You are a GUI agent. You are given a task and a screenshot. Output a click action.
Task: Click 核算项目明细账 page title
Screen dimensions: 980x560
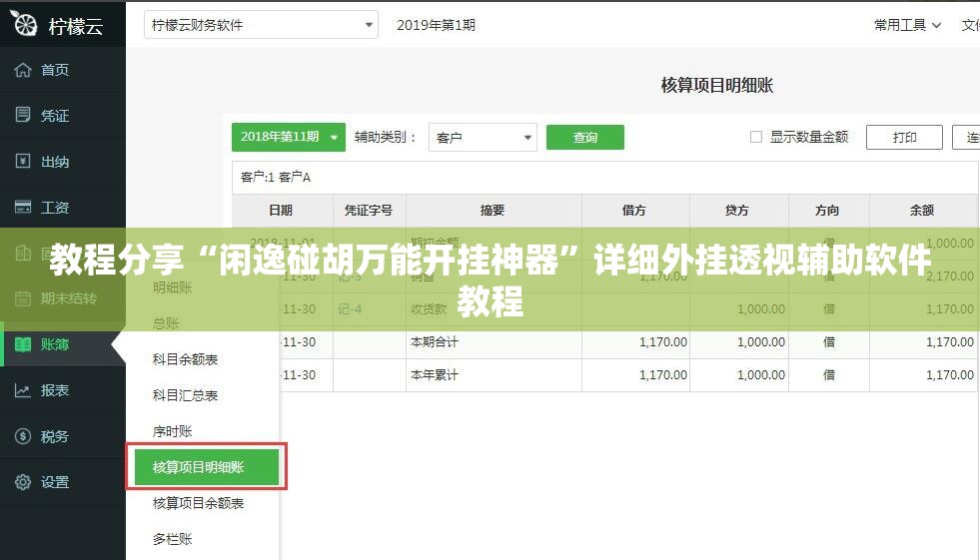pos(717,85)
